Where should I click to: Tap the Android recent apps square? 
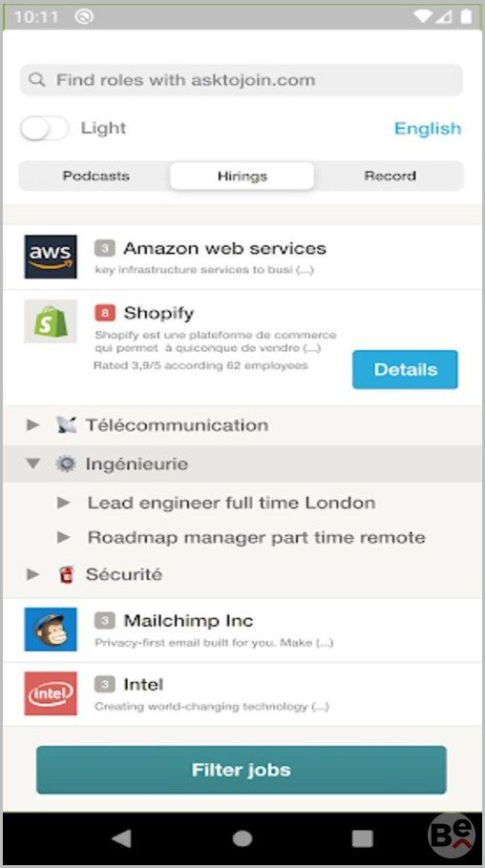(363, 838)
